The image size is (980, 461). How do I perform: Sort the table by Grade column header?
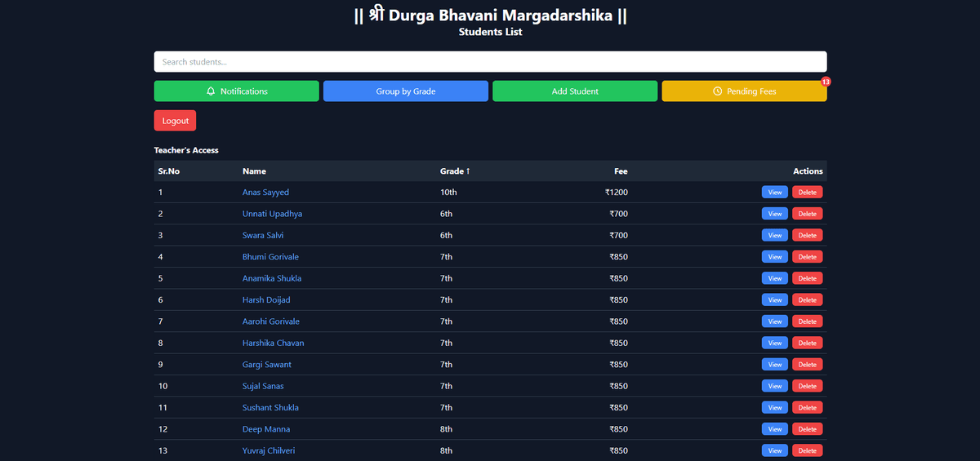pyautogui.click(x=455, y=171)
